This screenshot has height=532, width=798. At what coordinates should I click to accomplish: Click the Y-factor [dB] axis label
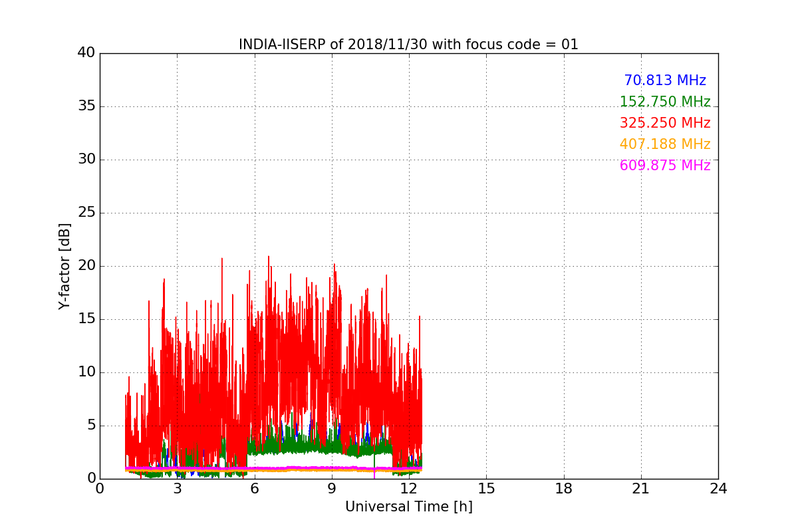[x=65, y=266]
